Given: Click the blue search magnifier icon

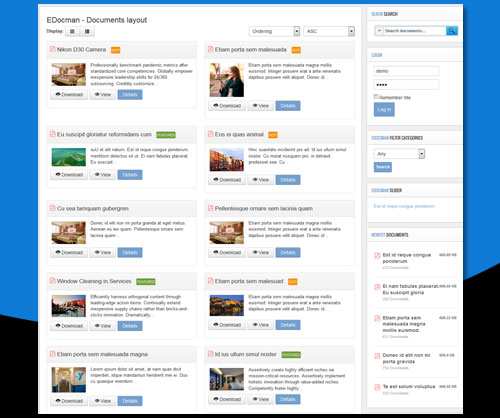Looking at the screenshot, I should pyautogui.click(x=452, y=31).
